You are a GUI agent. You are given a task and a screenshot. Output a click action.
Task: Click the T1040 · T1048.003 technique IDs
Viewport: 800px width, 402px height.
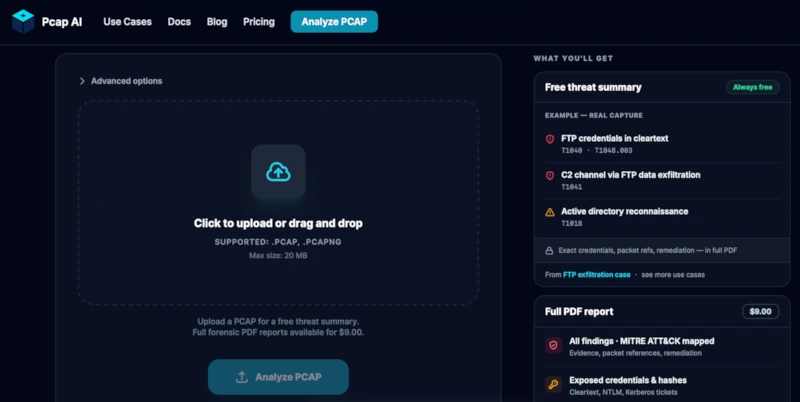pyautogui.click(x=596, y=150)
